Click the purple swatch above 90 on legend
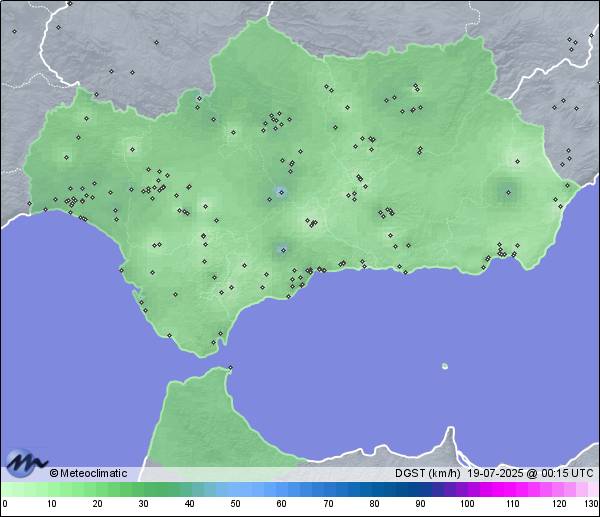This screenshot has width=600, height=517. (421, 489)
